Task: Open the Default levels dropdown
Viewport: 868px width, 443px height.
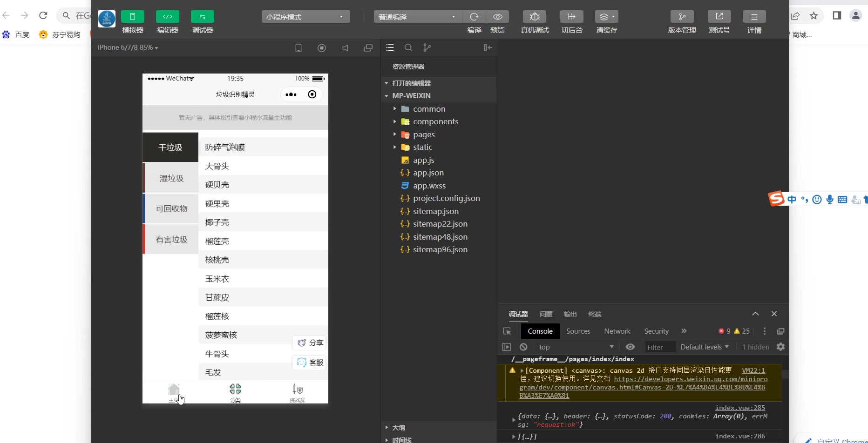Action: (705, 347)
